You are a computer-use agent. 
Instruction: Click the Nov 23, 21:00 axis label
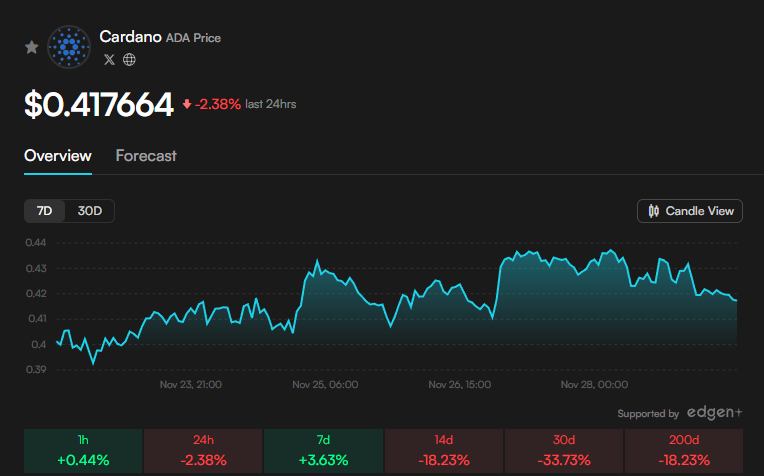(x=191, y=384)
